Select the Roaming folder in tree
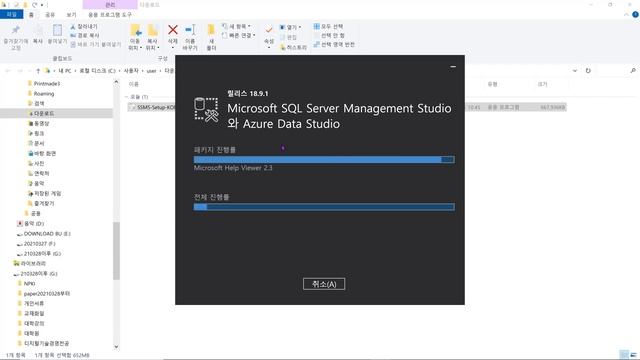 click(44, 93)
